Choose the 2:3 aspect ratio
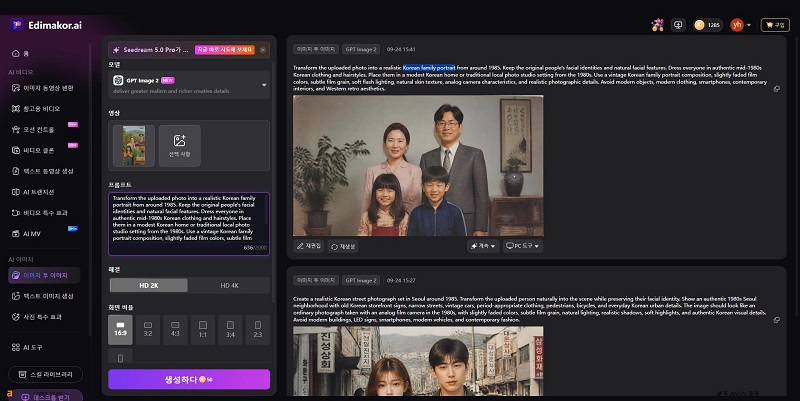Viewport: 800px width, 401px height. (x=258, y=330)
